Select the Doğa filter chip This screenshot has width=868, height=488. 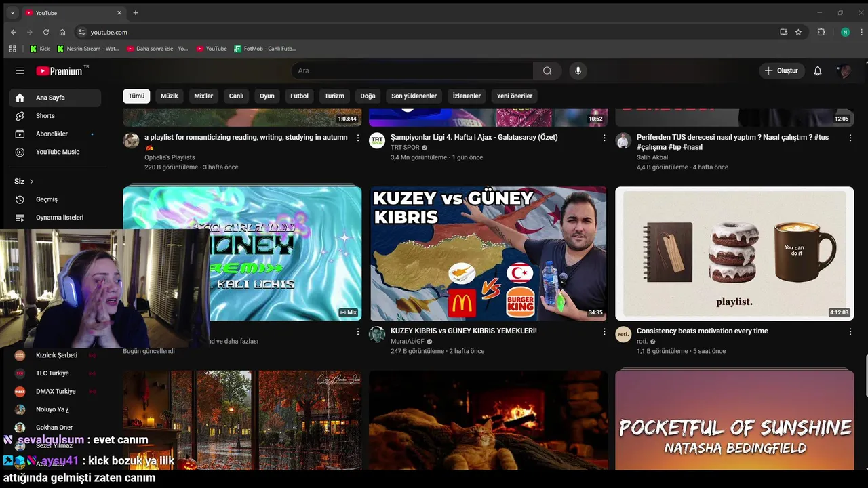point(368,96)
